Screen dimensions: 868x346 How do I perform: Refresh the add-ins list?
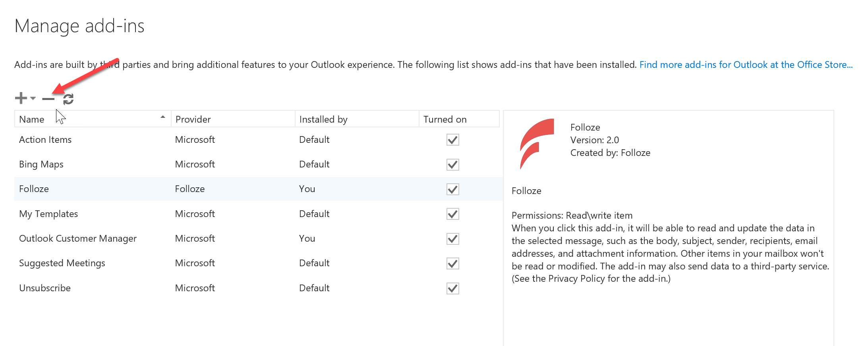68,99
